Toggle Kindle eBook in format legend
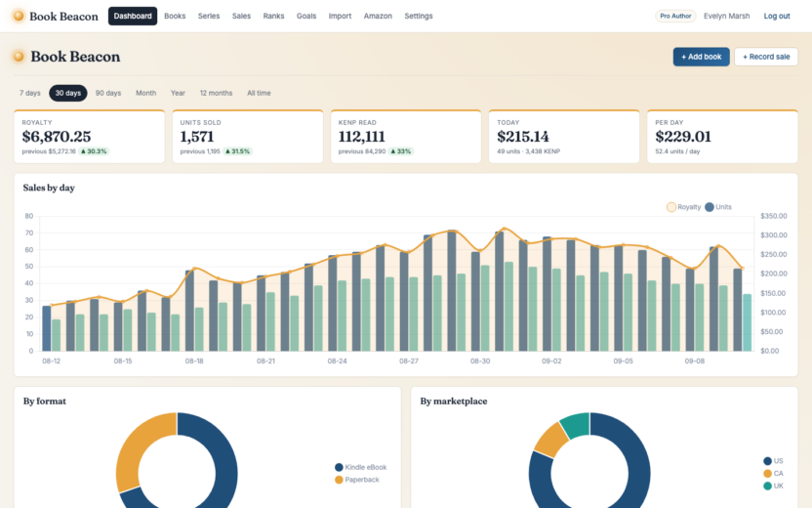Image resolution: width=812 pixels, height=508 pixels. [361, 467]
